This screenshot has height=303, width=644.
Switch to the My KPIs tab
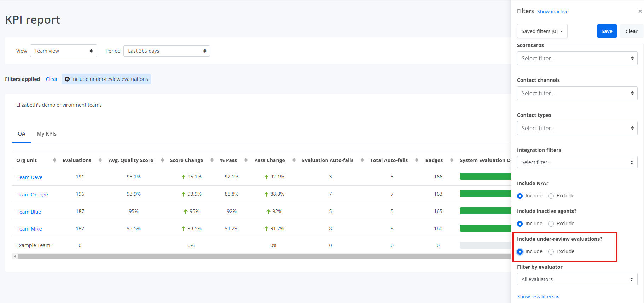click(x=47, y=134)
